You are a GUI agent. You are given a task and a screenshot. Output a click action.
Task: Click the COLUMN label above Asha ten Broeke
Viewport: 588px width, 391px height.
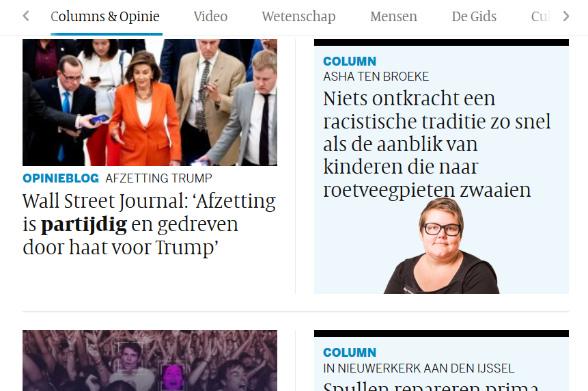pos(350,61)
